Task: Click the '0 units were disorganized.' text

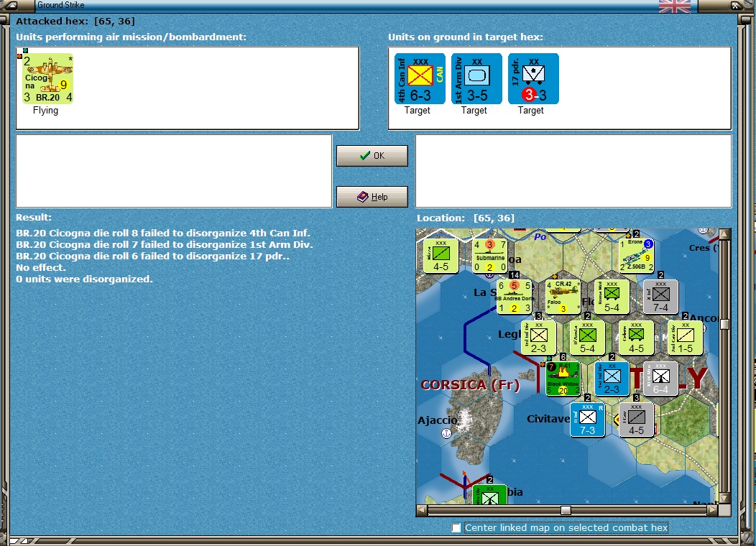Action: point(84,279)
